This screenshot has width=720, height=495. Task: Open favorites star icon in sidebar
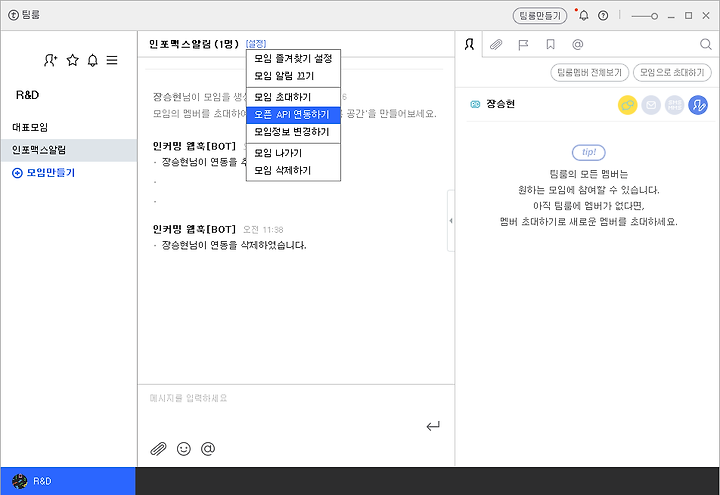coord(73,60)
